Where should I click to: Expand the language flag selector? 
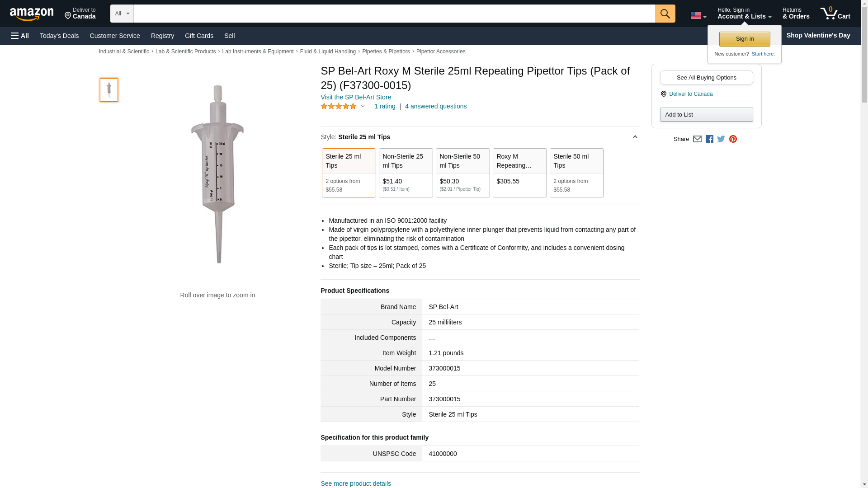698,15
